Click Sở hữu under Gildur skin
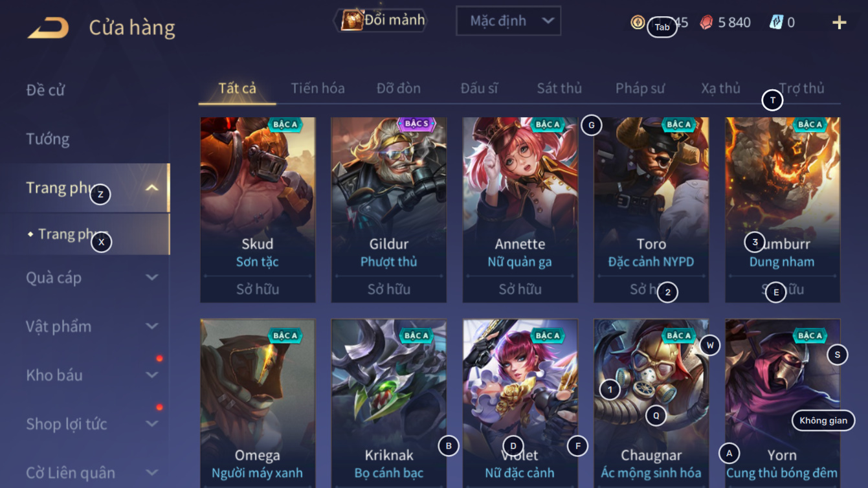 click(x=389, y=289)
